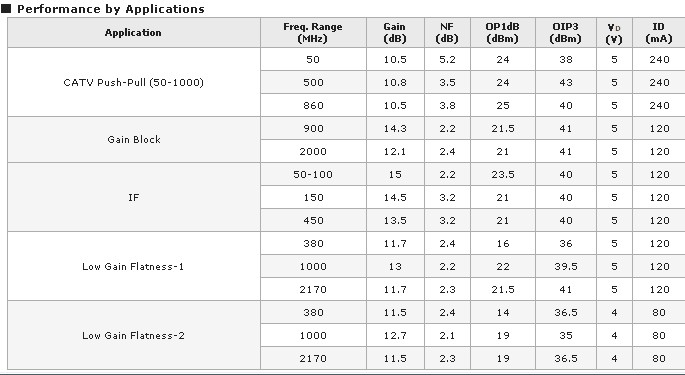Select the 23.5 OP1dB value cell
The image size is (685, 375).
(x=503, y=174)
